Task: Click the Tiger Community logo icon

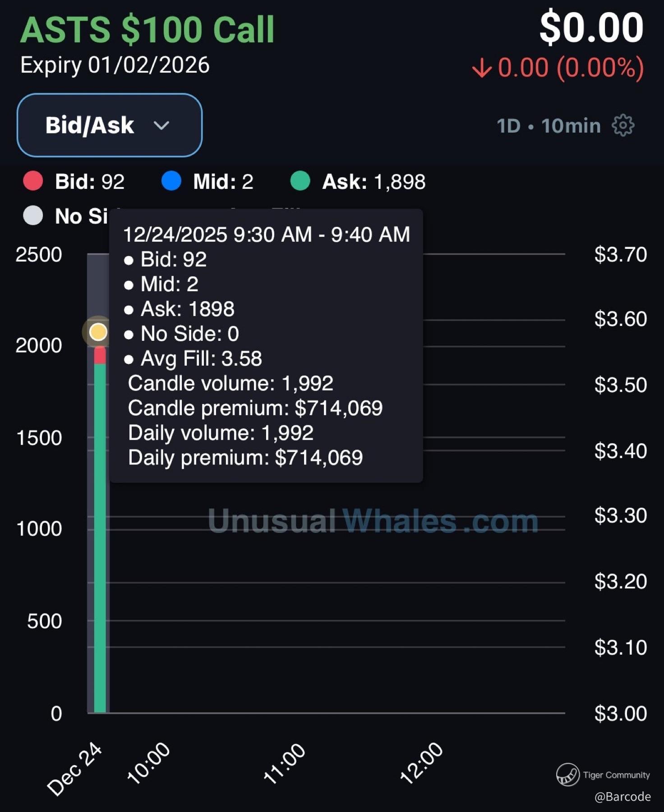Action: click(x=567, y=775)
